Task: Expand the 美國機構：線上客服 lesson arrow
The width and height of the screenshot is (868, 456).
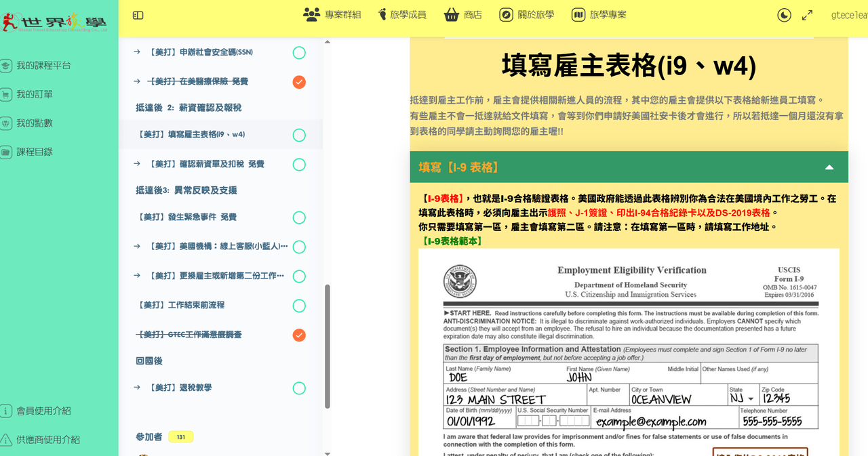Action: click(137, 247)
